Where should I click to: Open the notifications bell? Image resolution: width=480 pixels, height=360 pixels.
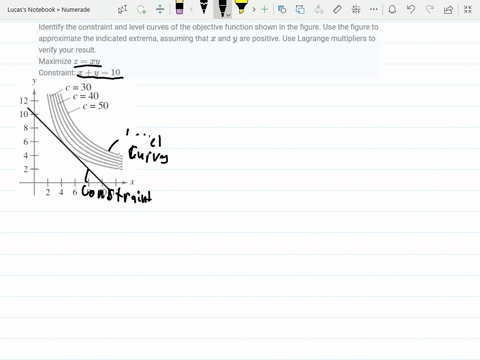point(392,9)
